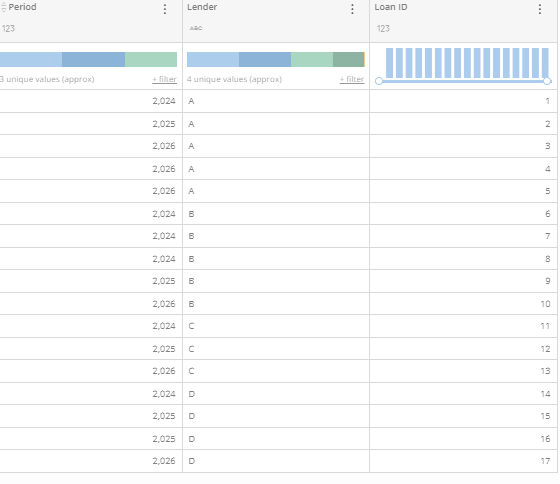Select the Loan ID cell with value 10
This screenshot has height=484, width=560.
point(463,304)
